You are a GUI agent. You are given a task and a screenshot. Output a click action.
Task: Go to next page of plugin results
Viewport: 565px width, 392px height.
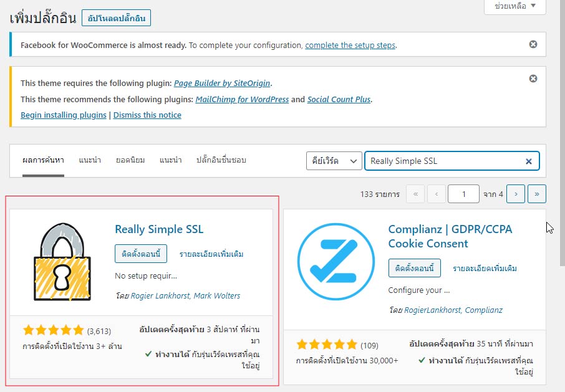516,194
